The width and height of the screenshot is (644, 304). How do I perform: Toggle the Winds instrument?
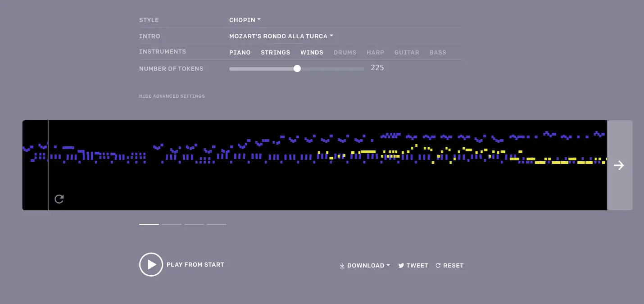coord(312,53)
